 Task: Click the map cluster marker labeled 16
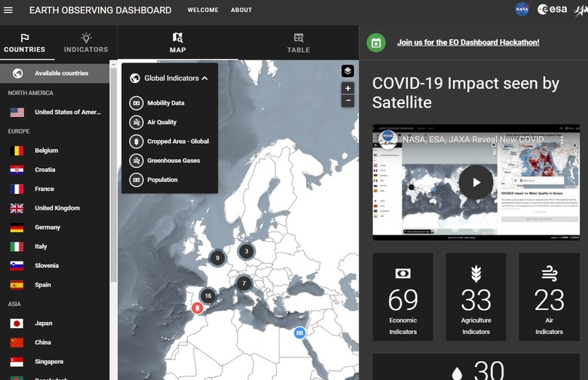[207, 296]
